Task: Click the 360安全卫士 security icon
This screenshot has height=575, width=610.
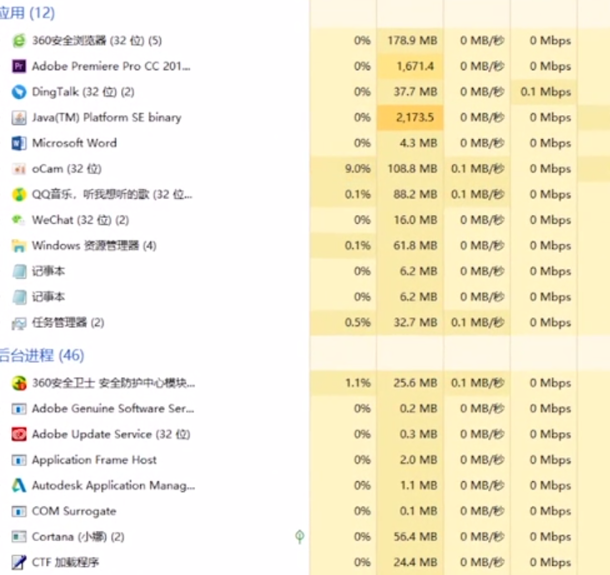Action: click(19, 383)
